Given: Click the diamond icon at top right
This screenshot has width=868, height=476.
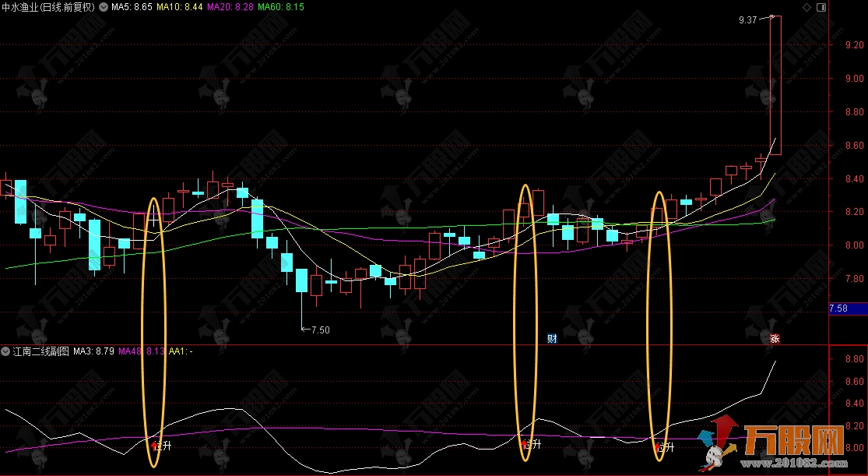Looking at the screenshot, I should (x=805, y=7).
